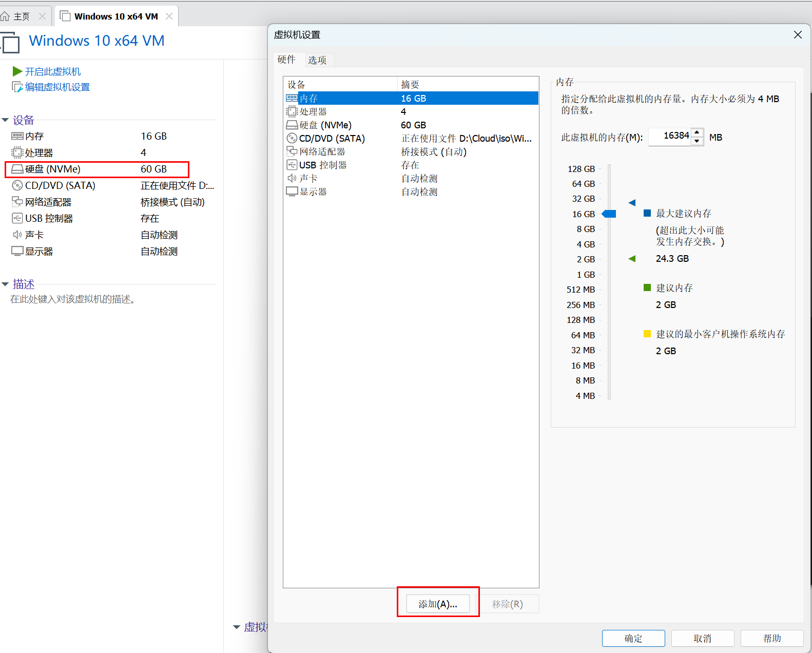The image size is (812, 653).
Task: Click the display monitor icon in the main window
Action: [17, 251]
